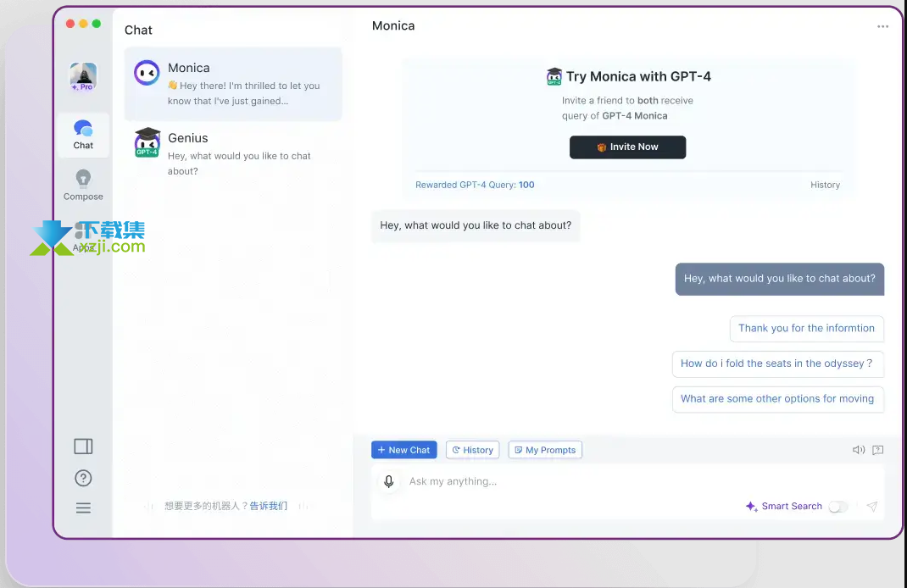907x588 pixels.
Task: Click the feedback chat bubble icon
Action: (x=878, y=450)
